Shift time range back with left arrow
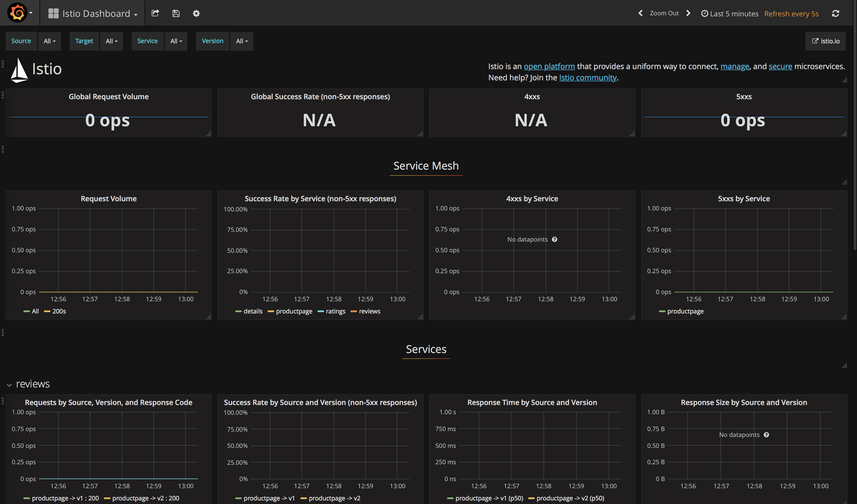The image size is (857, 504). 641,13
